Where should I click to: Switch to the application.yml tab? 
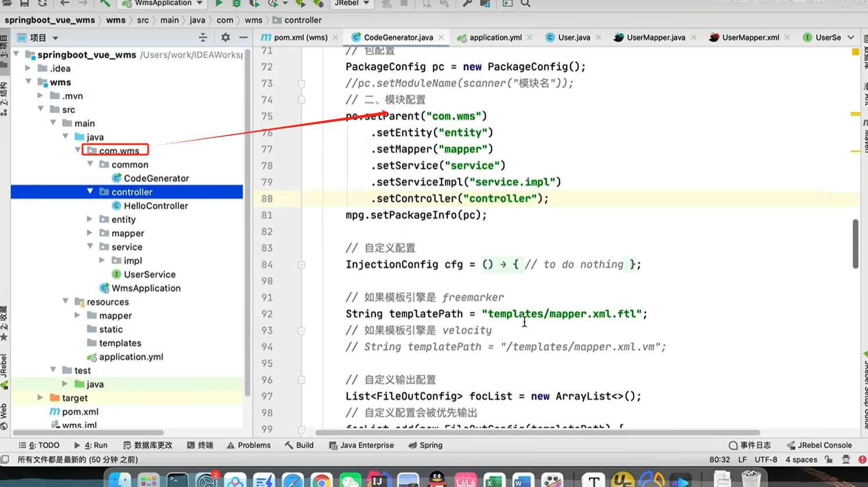point(495,38)
